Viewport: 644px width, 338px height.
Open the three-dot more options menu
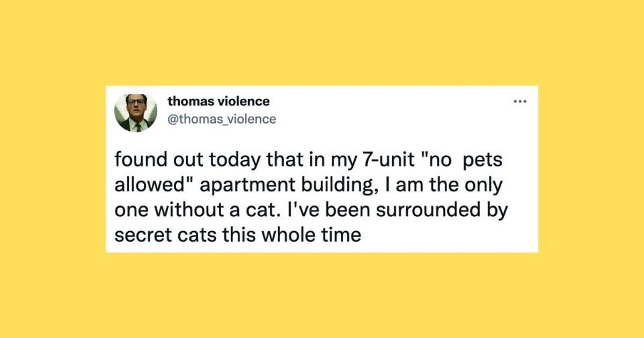click(x=519, y=101)
